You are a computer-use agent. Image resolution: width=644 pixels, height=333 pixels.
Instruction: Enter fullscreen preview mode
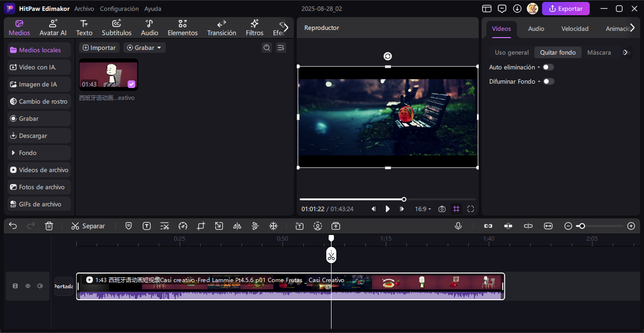point(471,209)
